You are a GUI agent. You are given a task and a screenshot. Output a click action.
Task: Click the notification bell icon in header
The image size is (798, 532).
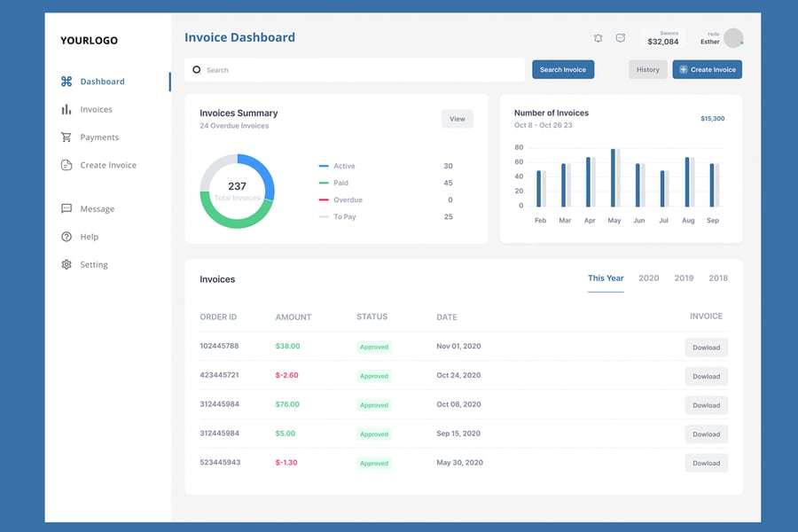pyautogui.click(x=598, y=38)
